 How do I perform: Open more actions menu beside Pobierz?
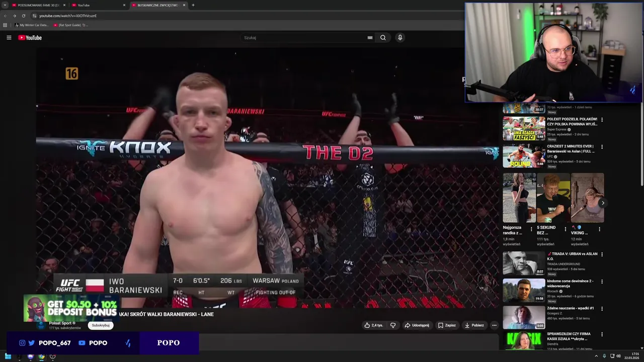click(494, 325)
